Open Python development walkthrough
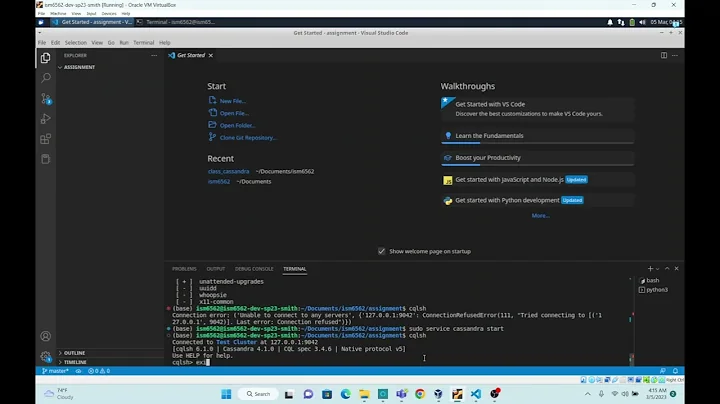Viewport: 720px width, 404px height. pyautogui.click(x=537, y=201)
